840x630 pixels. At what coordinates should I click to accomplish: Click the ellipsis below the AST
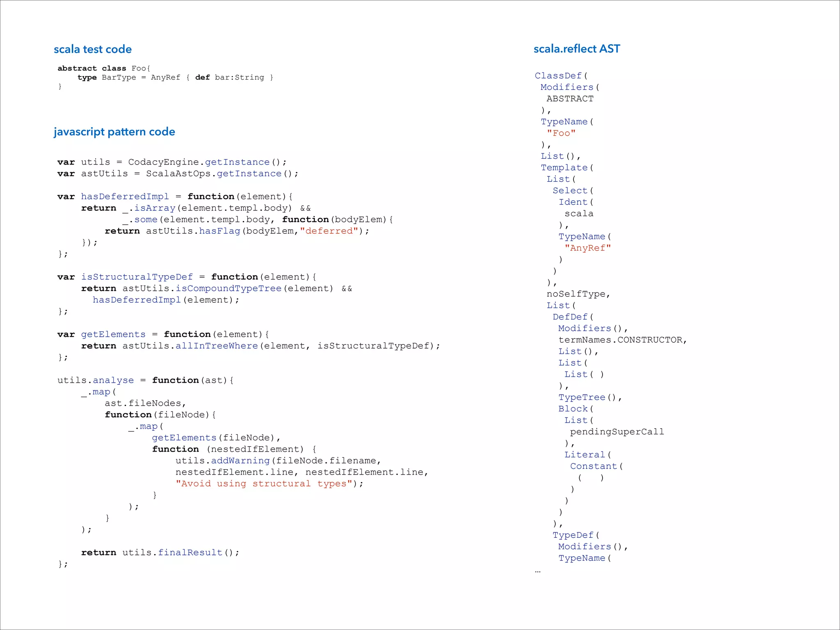[538, 571]
